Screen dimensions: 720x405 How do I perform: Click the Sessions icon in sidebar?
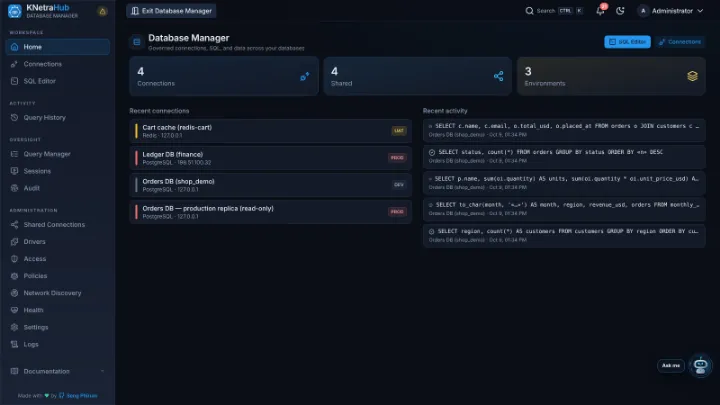pyautogui.click(x=14, y=171)
